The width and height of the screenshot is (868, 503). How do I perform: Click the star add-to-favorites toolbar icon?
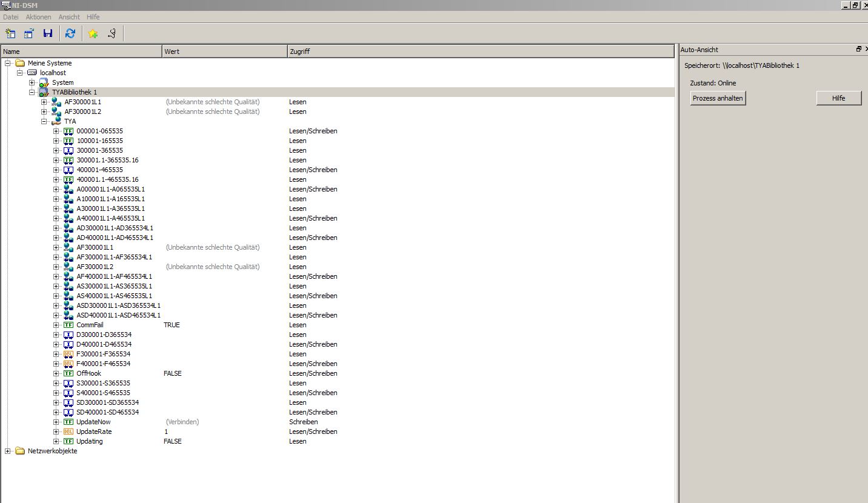[93, 34]
